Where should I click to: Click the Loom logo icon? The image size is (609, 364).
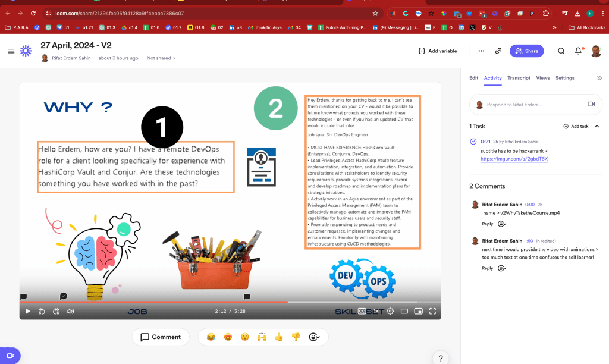click(26, 51)
